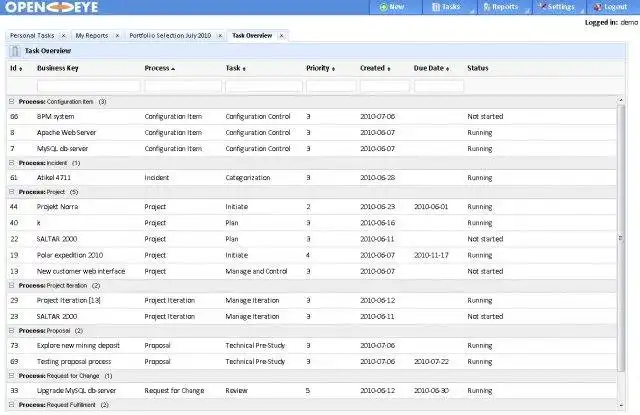Collapse the Request for Change group

(x=12, y=376)
